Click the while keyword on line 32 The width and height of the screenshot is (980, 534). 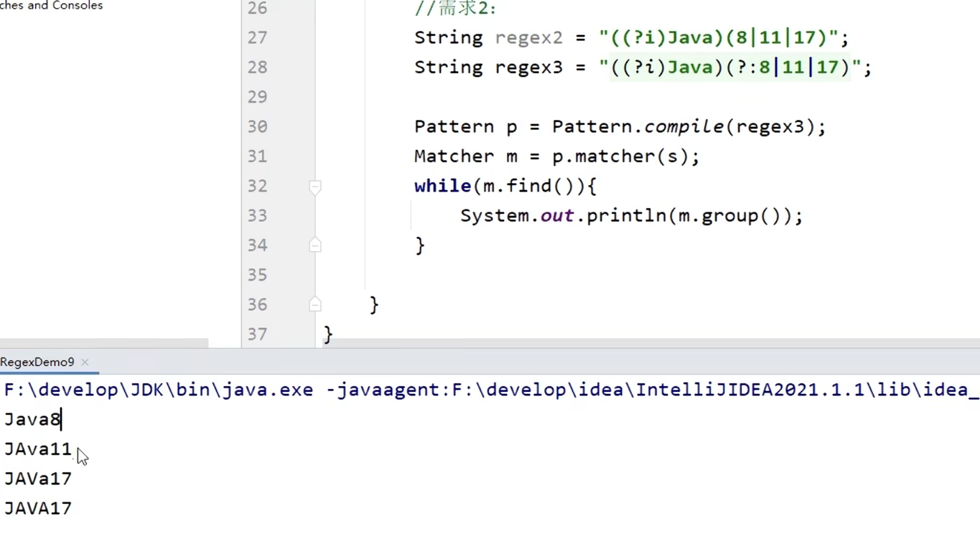(442, 187)
